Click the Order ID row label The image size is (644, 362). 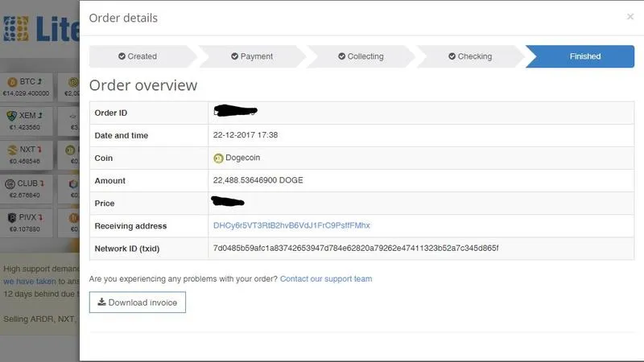point(111,113)
